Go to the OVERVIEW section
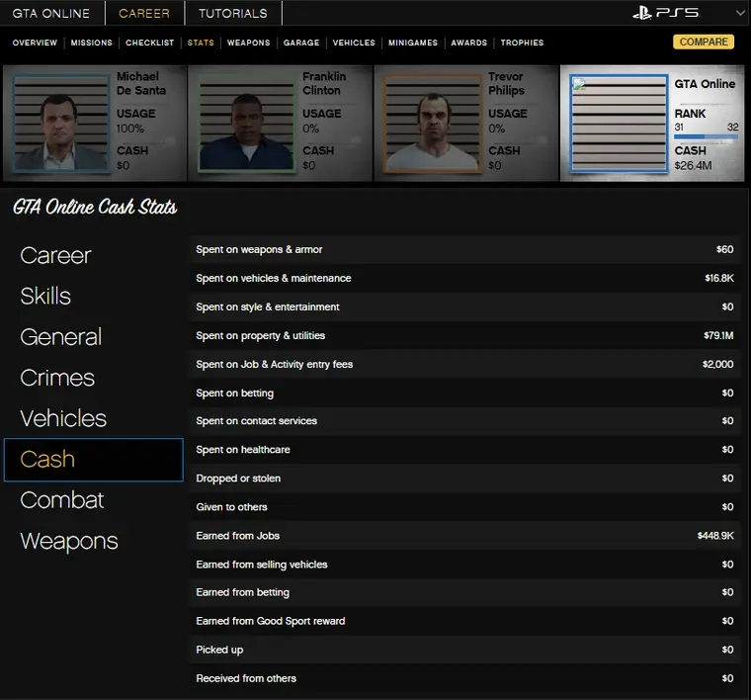 [35, 43]
